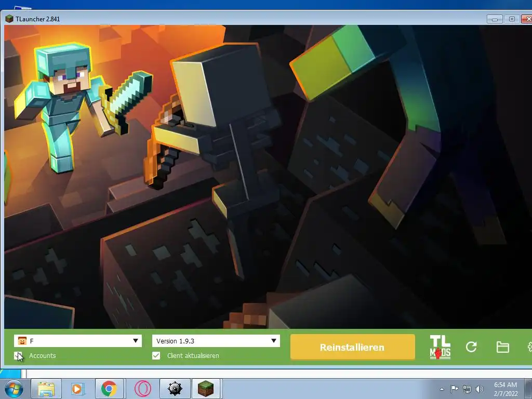This screenshot has height=399, width=532.
Task: Click the Client aktualisieren label
Action: [x=193, y=355]
